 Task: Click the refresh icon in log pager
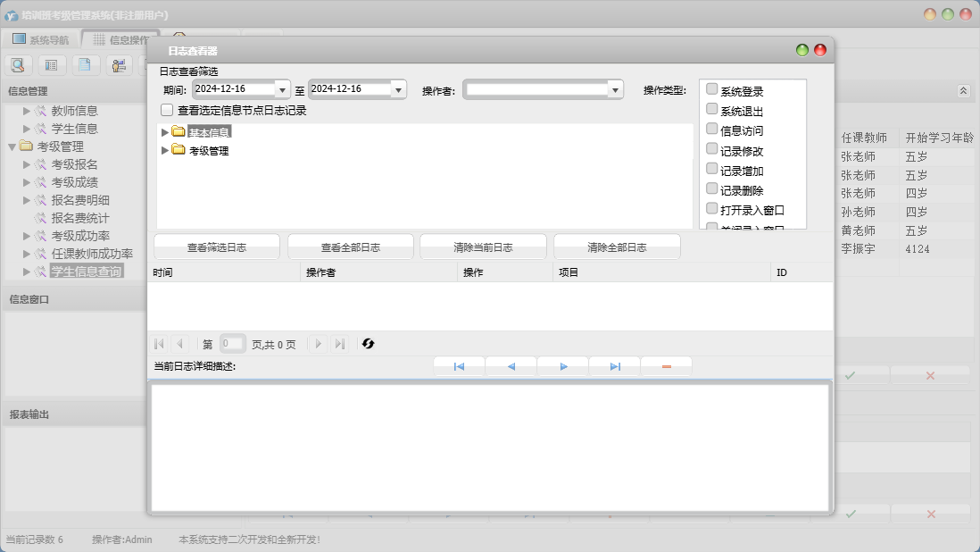click(x=368, y=343)
